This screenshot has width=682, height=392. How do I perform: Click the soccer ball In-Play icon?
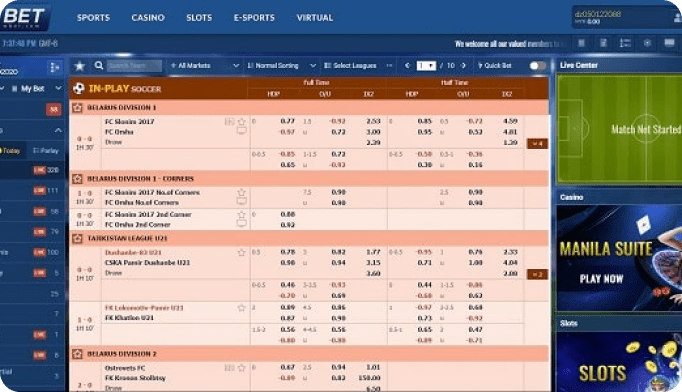click(79, 89)
